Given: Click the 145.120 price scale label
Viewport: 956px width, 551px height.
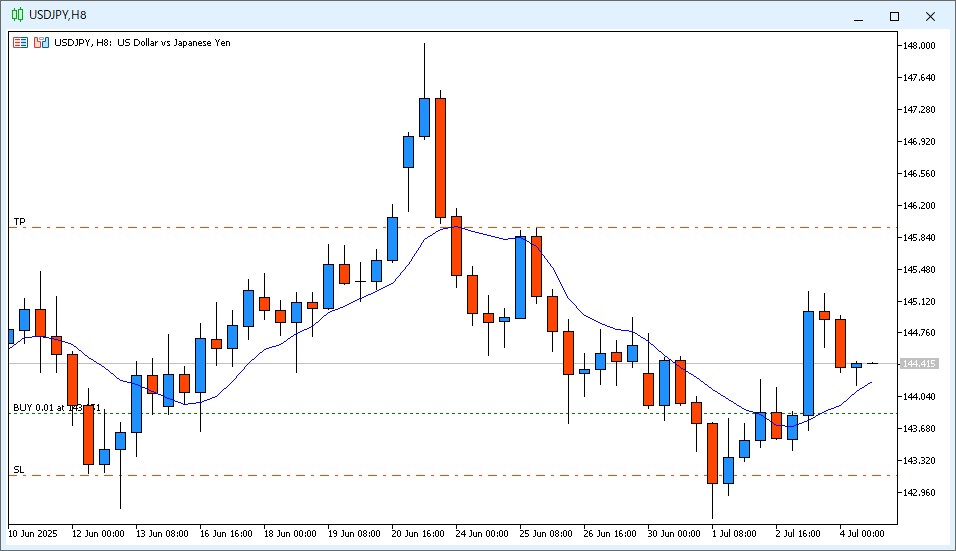Looking at the screenshot, I should pos(919,302).
